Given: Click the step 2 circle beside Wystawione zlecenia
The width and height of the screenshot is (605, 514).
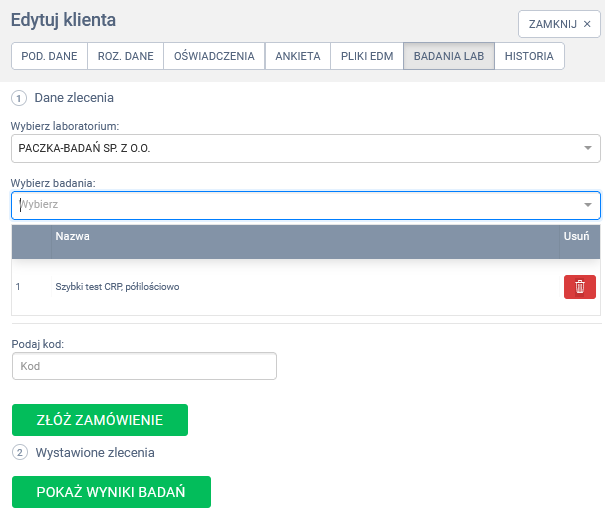Looking at the screenshot, I should (x=19, y=452).
